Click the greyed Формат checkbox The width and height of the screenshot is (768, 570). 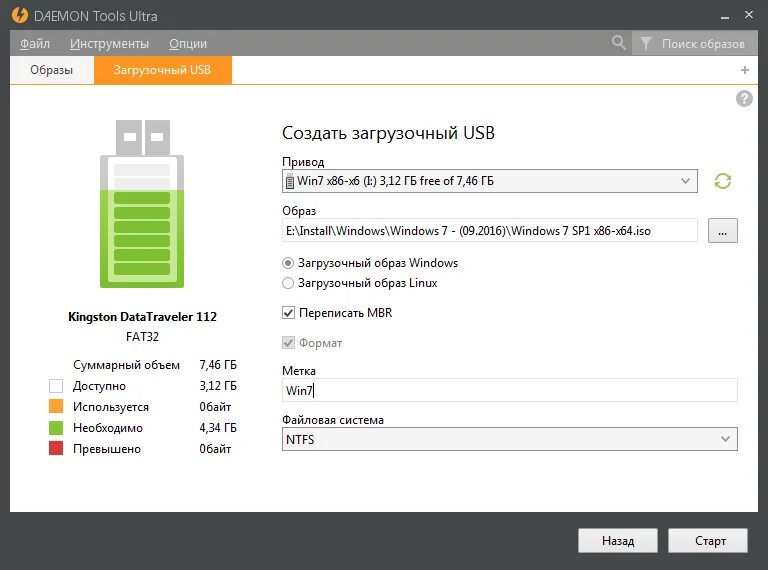[x=288, y=343]
